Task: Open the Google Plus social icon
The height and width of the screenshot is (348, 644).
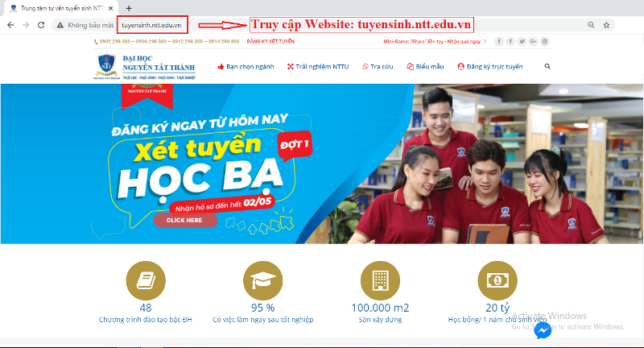Action: tap(533, 41)
